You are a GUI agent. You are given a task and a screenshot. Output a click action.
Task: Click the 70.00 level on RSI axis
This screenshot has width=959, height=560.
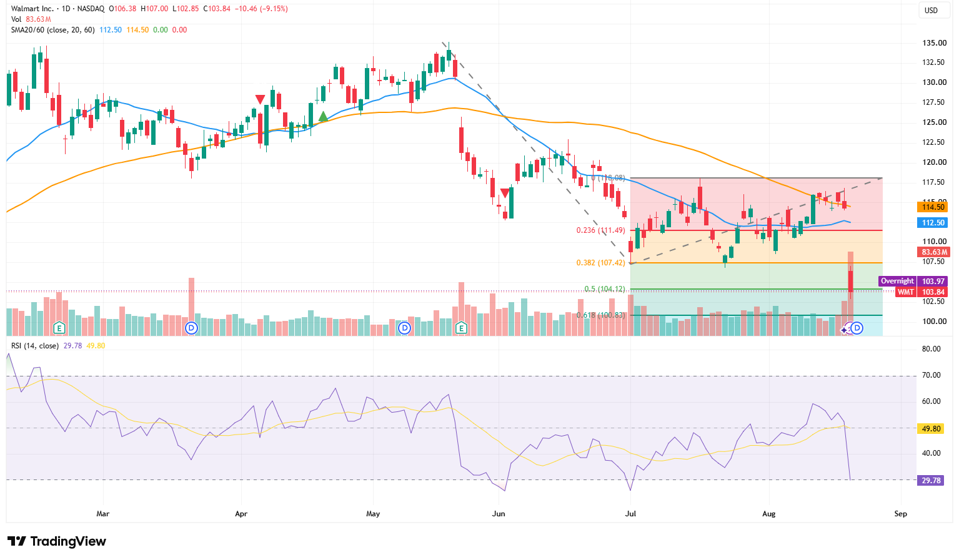932,375
